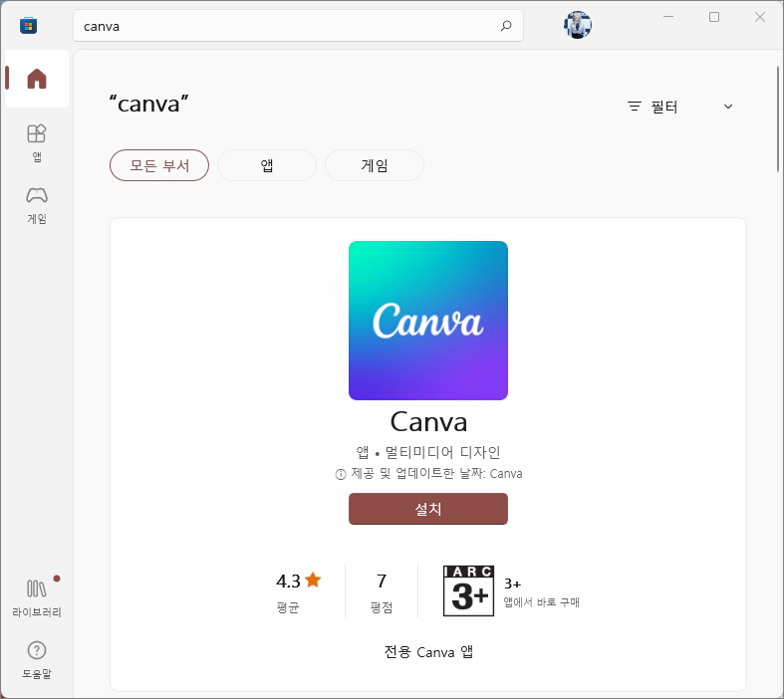This screenshot has width=784, height=699.
Task: Open the user profile avatar
Action: tap(578, 25)
